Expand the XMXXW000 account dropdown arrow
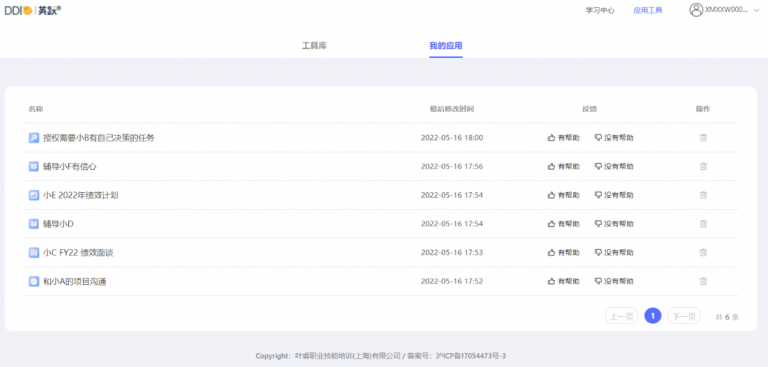Screen dimensions: 768x367 tap(756, 10)
